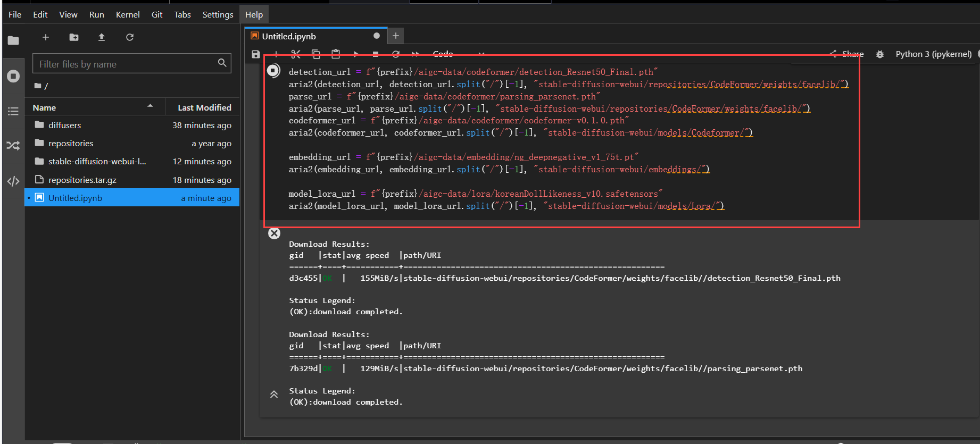Viewport: 980px width, 444px height.
Task: Restart the kernel
Action: pos(396,54)
